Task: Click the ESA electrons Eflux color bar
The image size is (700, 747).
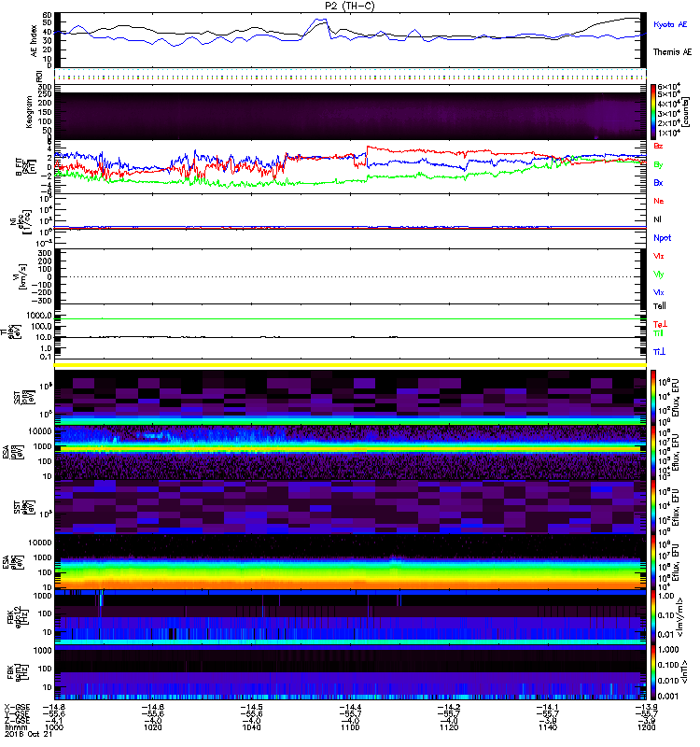Action: [x=653, y=562]
